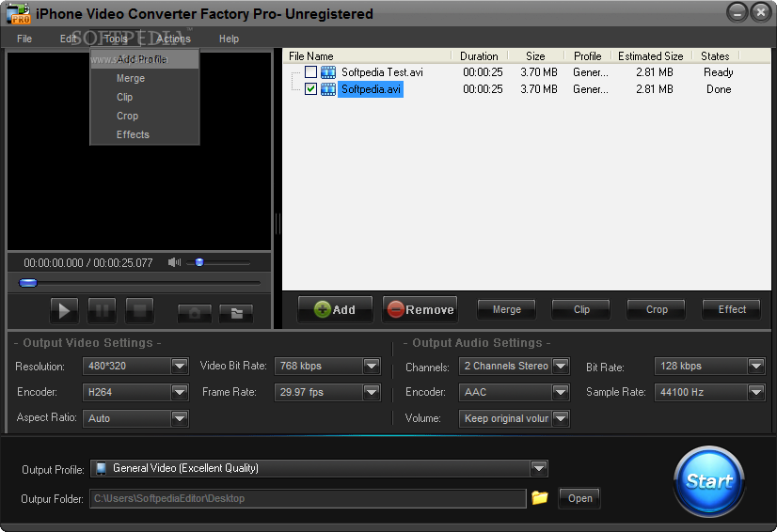This screenshot has width=777, height=532.
Task: Open the Aspect Ratio dropdown
Action: click(180, 418)
